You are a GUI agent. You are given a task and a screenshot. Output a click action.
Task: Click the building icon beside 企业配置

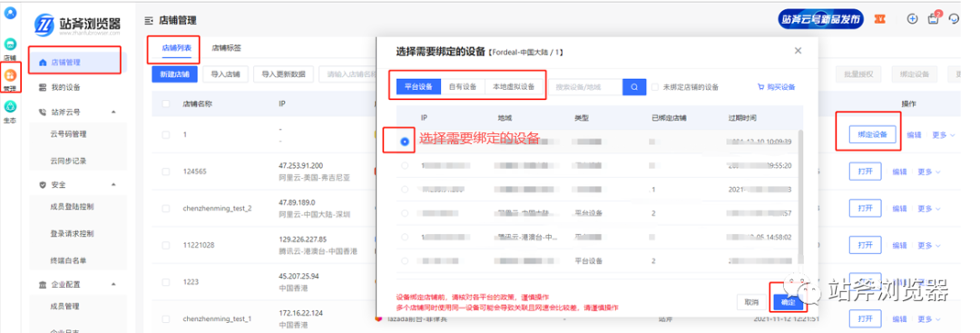43,285
